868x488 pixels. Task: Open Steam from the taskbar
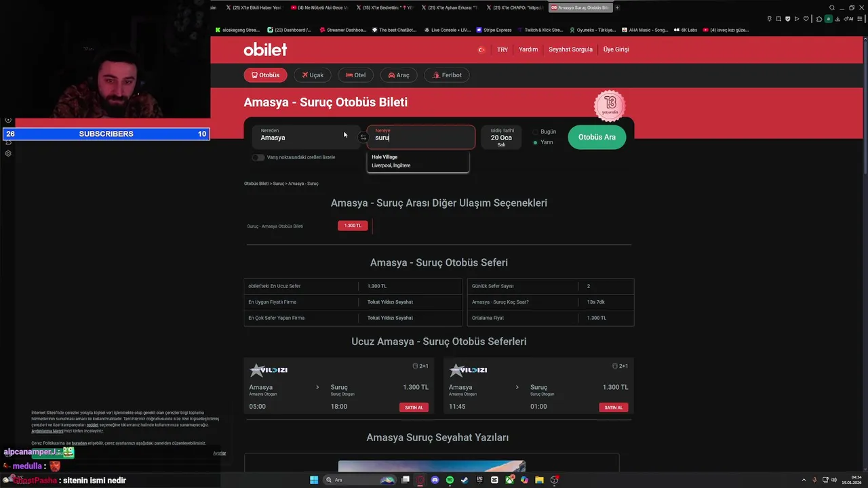(464, 480)
